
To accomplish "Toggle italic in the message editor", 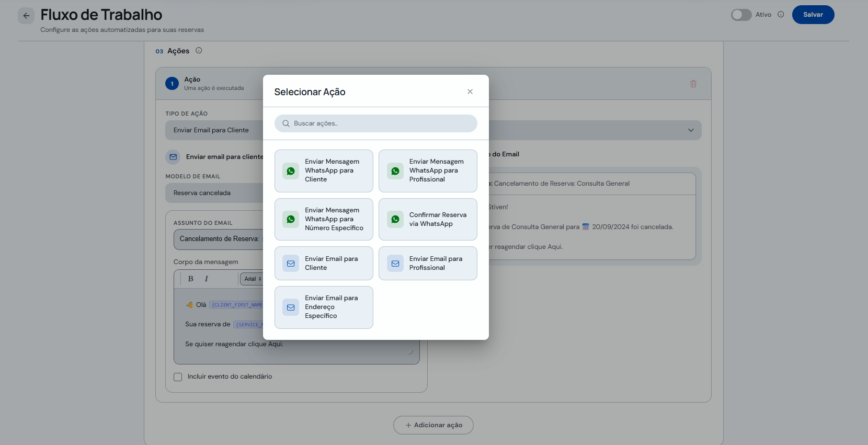I will click(x=207, y=279).
